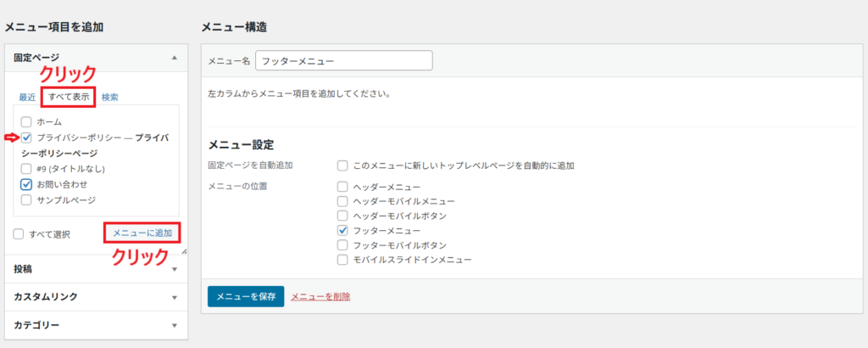Expand the カスタムリンク section
Viewport: 868px width, 348px height.
pyautogui.click(x=174, y=298)
